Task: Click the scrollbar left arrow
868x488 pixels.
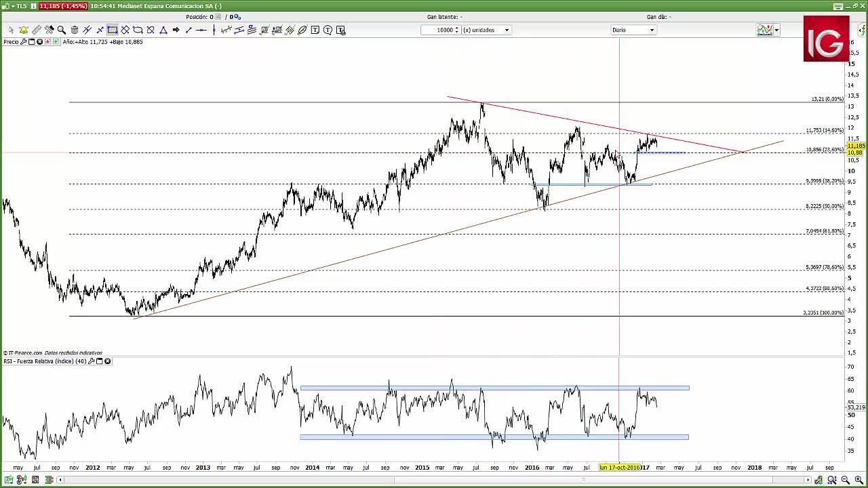Action: [60, 480]
